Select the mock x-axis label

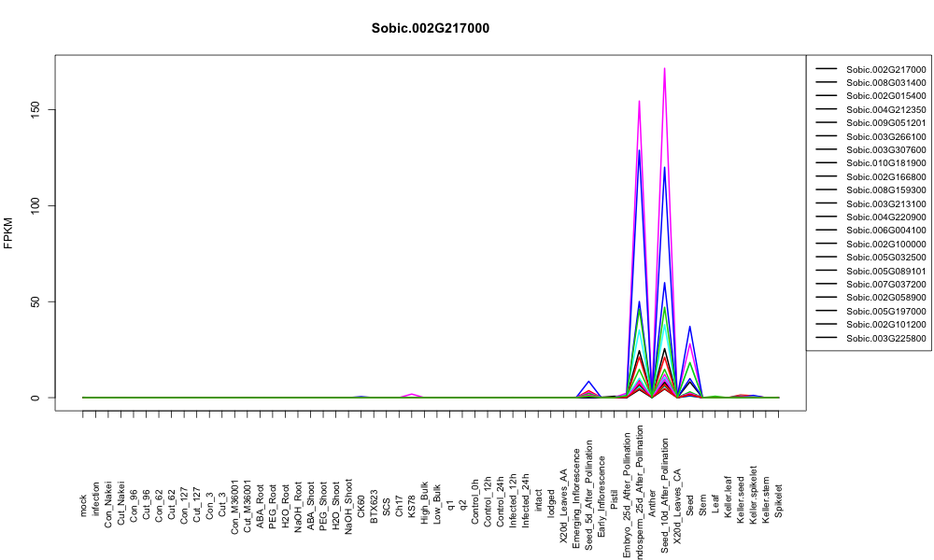click(83, 506)
